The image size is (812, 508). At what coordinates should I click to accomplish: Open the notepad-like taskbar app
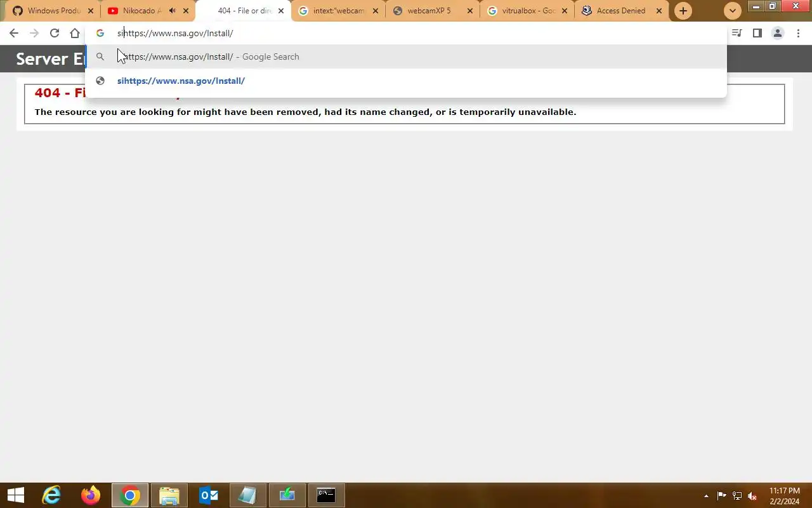247,495
